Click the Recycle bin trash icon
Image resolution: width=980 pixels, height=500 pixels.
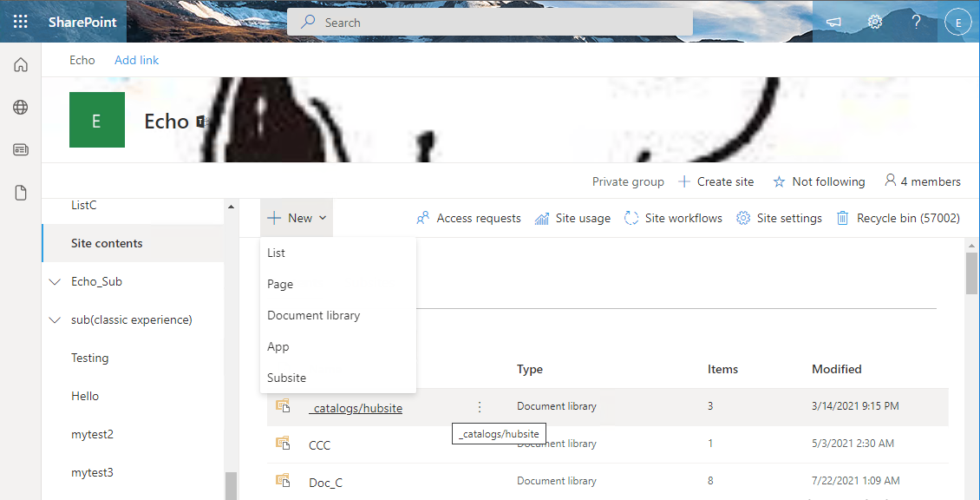click(x=842, y=219)
